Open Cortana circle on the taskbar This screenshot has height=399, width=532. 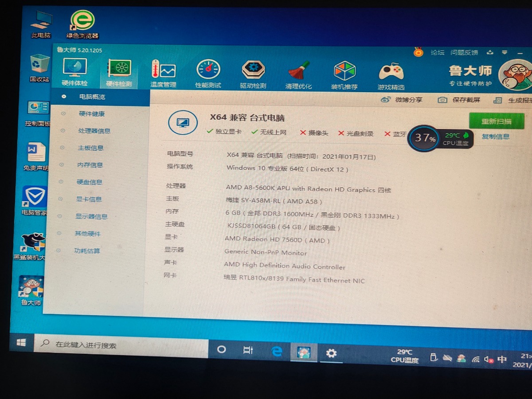(x=221, y=349)
